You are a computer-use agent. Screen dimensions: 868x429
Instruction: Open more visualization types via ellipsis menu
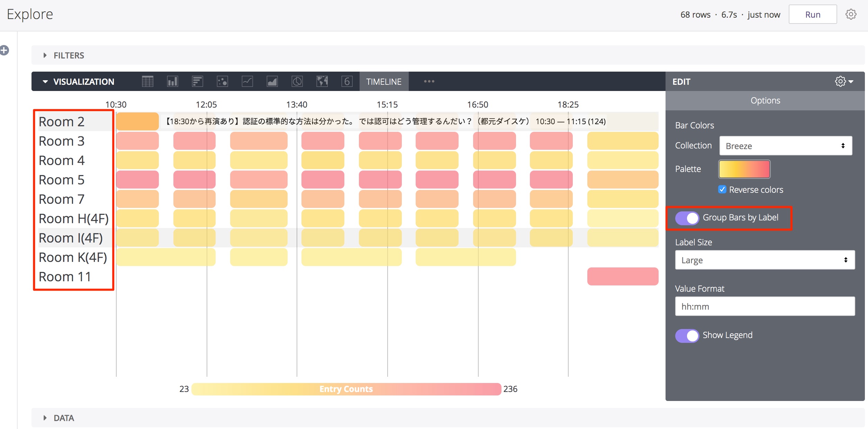429,81
